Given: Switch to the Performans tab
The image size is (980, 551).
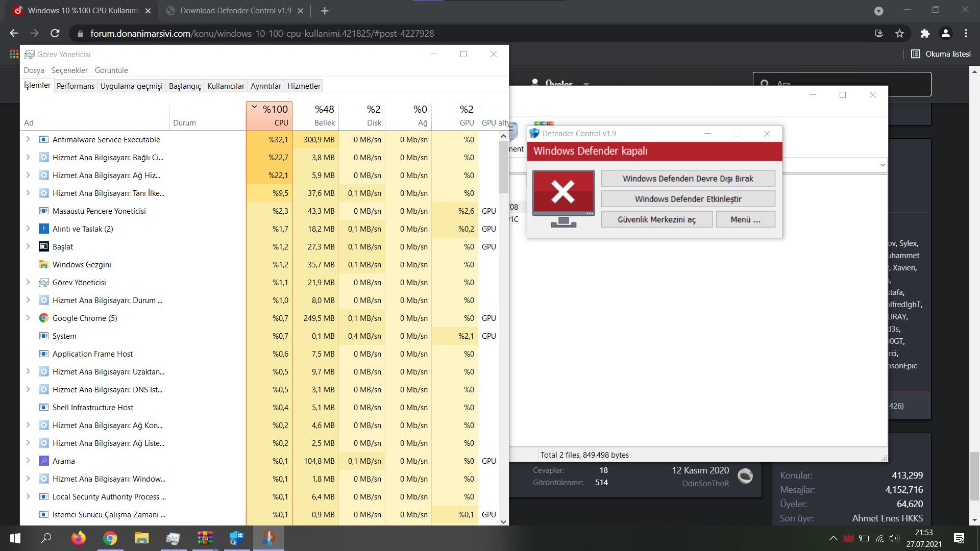Looking at the screenshot, I should click(x=76, y=86).
